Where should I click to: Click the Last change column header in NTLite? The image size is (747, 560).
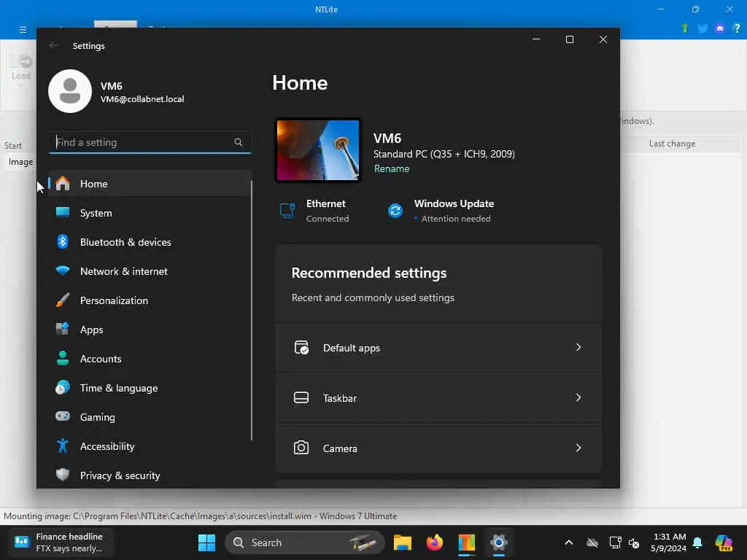tap(672, 144)
